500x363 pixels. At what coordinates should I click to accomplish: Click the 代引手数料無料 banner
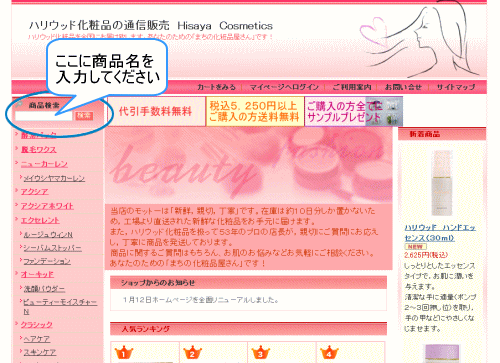[156, 111]
